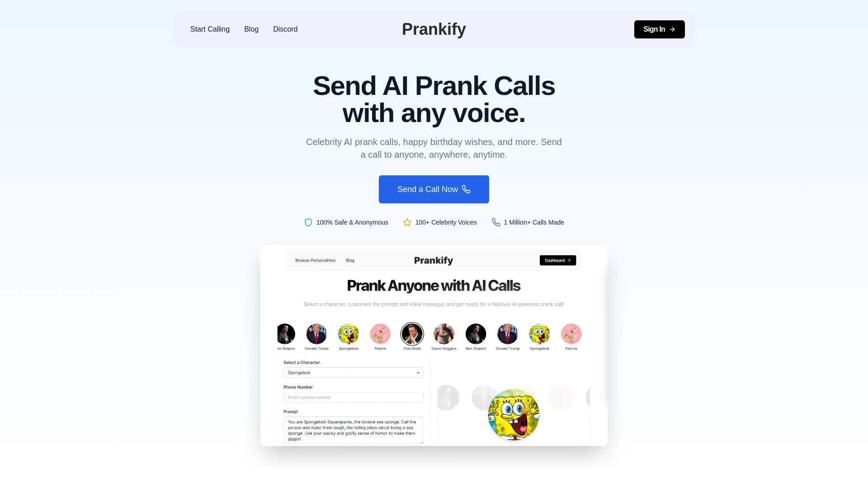Click the 'Send a Call Now' button
Viewport: 868px width, 488px height.
pyautogui.click(x=434, y=189)
